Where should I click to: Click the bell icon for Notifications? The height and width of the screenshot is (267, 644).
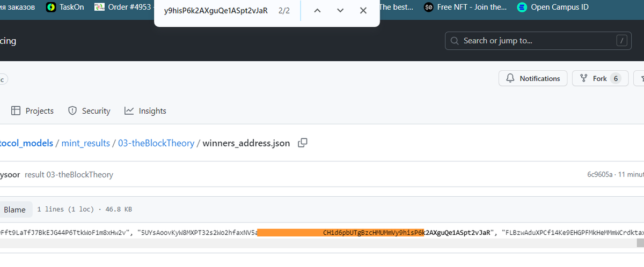(510, 78)
